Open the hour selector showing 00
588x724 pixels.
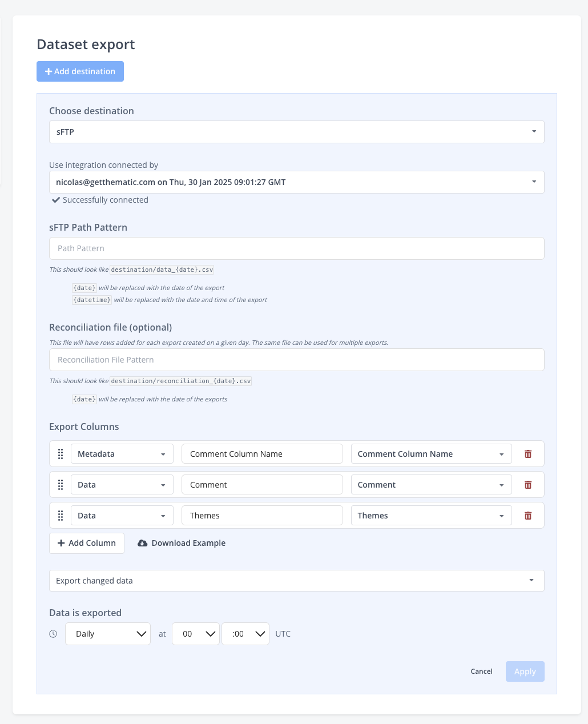click(196, 634)
